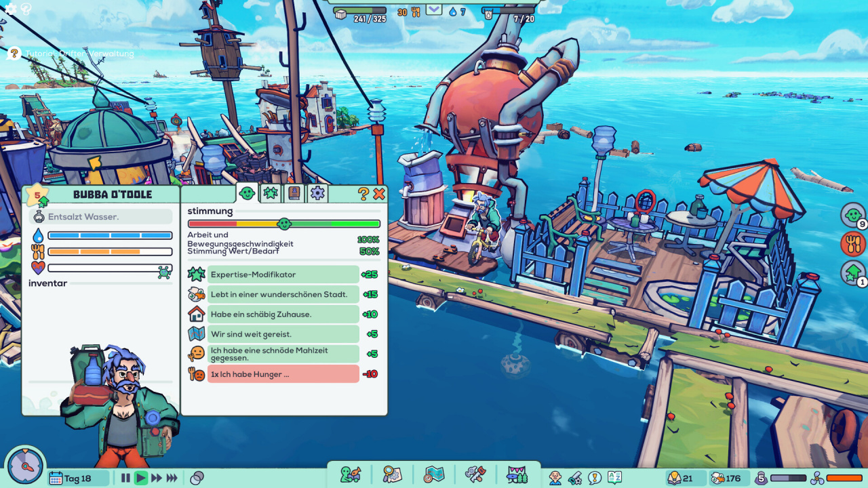Image resolution: width=868 pixels, height=488 pixels.
Task: Open the character biography book tab
Action: click(x=294, y=194)
